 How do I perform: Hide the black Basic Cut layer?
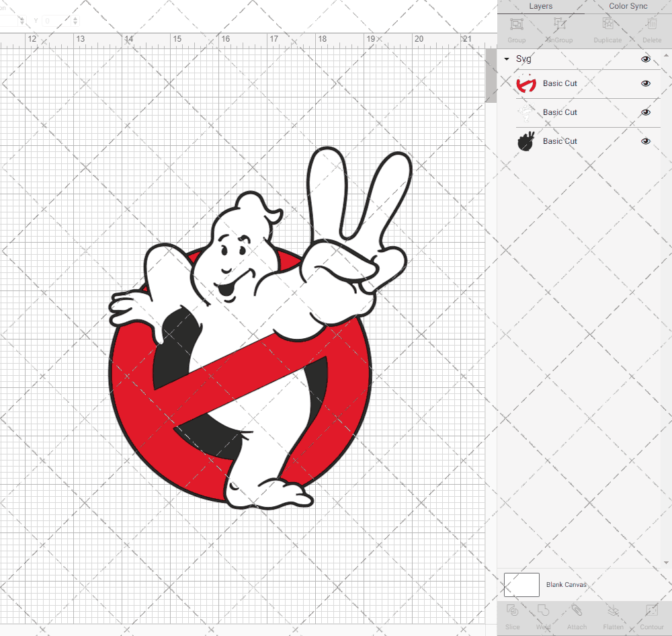[x=645, y=141]
